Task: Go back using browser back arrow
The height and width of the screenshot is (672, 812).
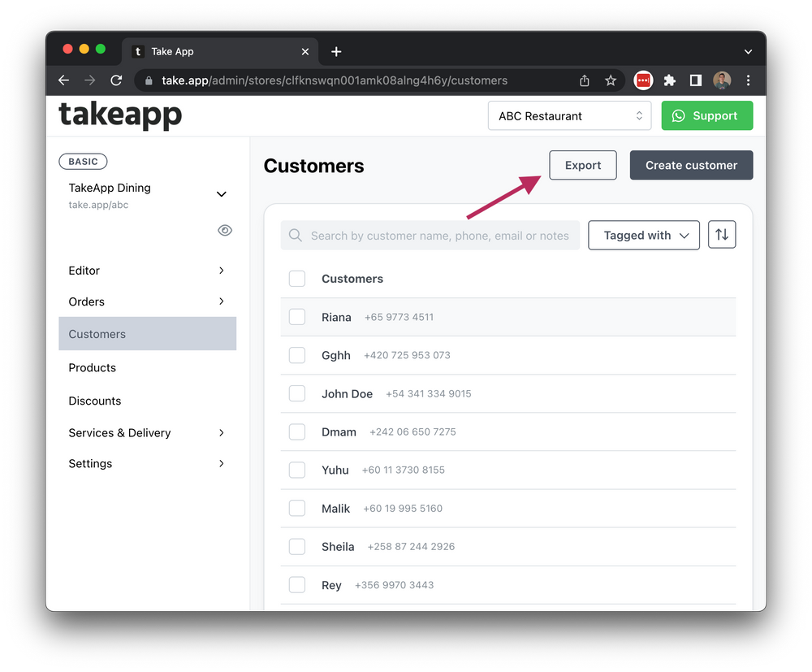Action: 63,80
